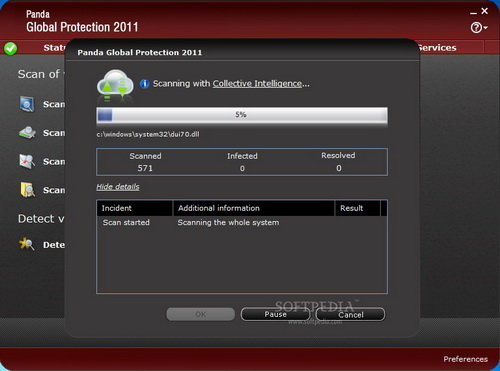
Task: Switch to the Status tab
Action: pyautogui.click(x=54, y=48)
